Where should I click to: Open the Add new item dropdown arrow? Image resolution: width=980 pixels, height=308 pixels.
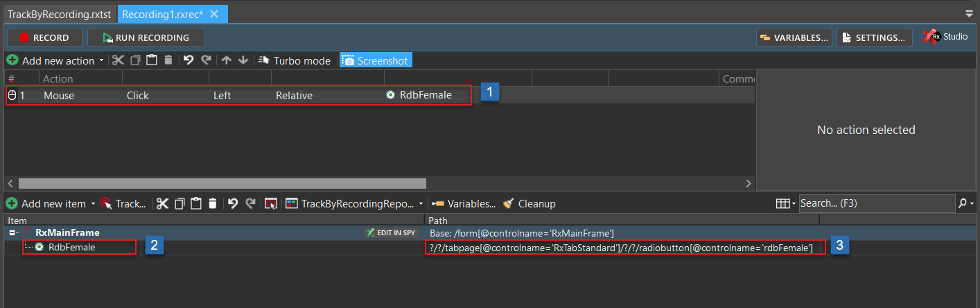[x=92, y=204]
